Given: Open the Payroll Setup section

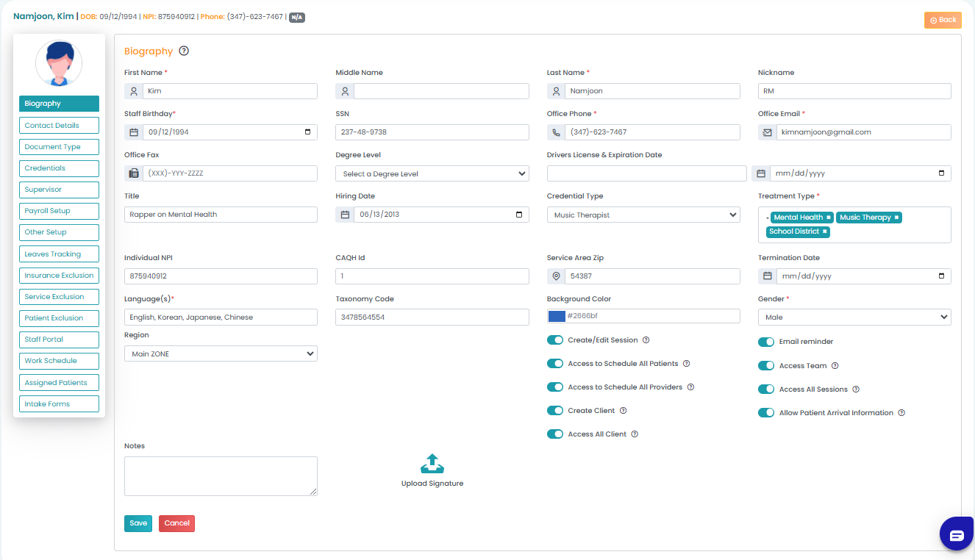Looking at the screenshot, I should point(59,211).
